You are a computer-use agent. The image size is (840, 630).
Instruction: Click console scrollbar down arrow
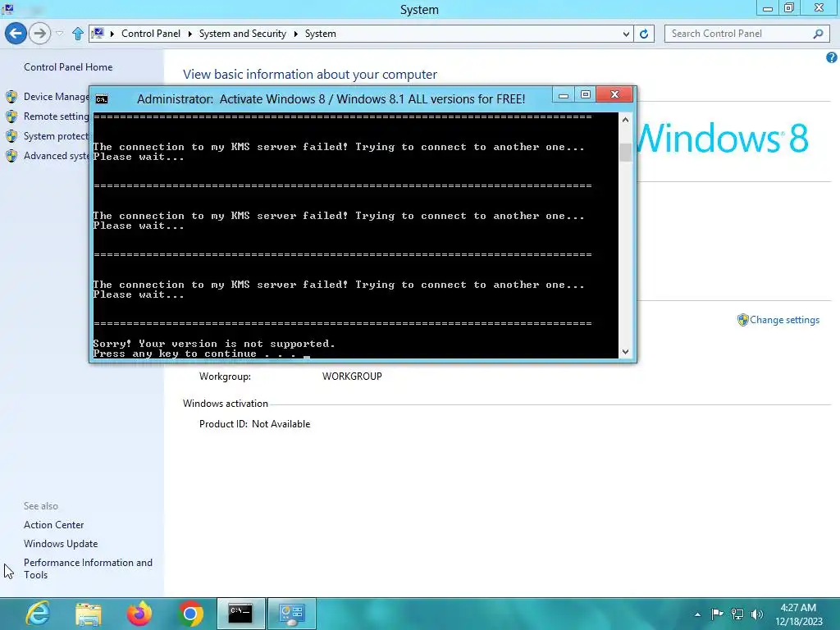(x=625, y=352)
